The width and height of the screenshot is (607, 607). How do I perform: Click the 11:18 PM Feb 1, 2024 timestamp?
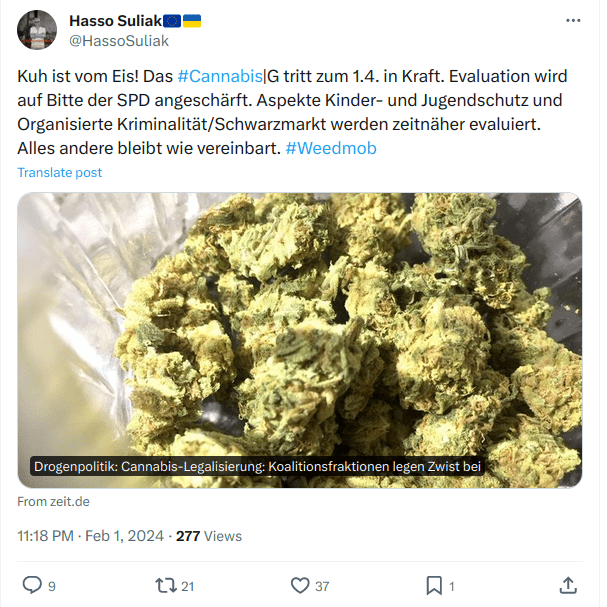[91, 536]
